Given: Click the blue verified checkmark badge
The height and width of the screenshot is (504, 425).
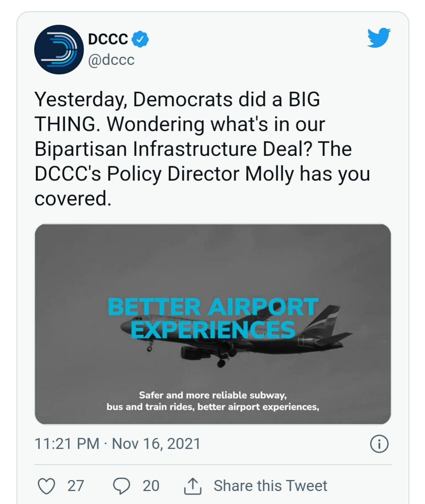Looking at the screenshot, I should tap(141, 39).
